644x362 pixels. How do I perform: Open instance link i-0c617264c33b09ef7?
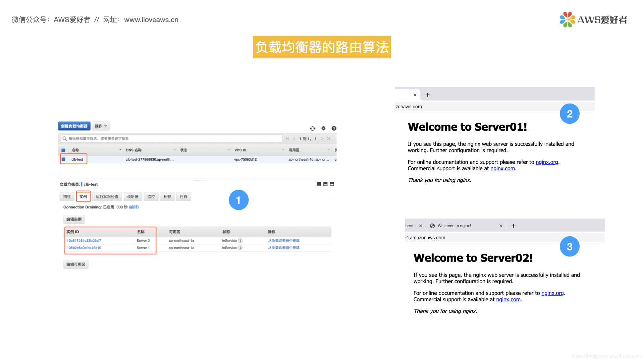(x=84, y=241)
